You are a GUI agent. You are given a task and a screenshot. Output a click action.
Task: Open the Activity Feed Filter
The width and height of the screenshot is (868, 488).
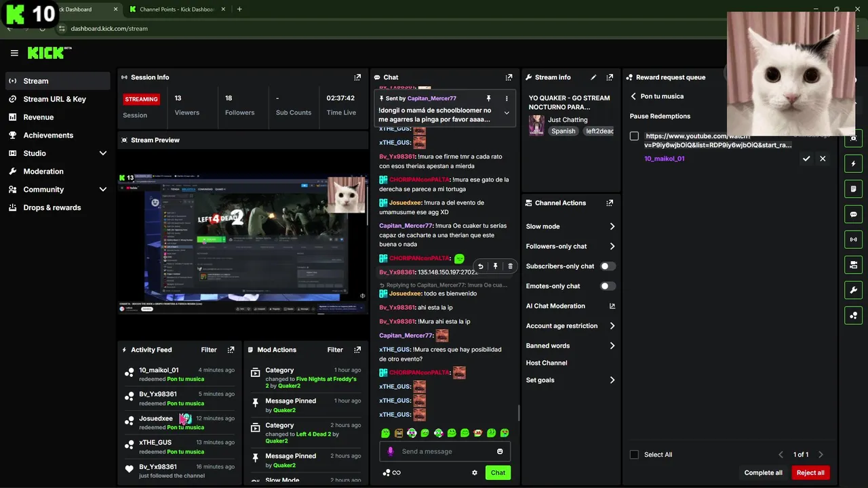coord(209,350)
